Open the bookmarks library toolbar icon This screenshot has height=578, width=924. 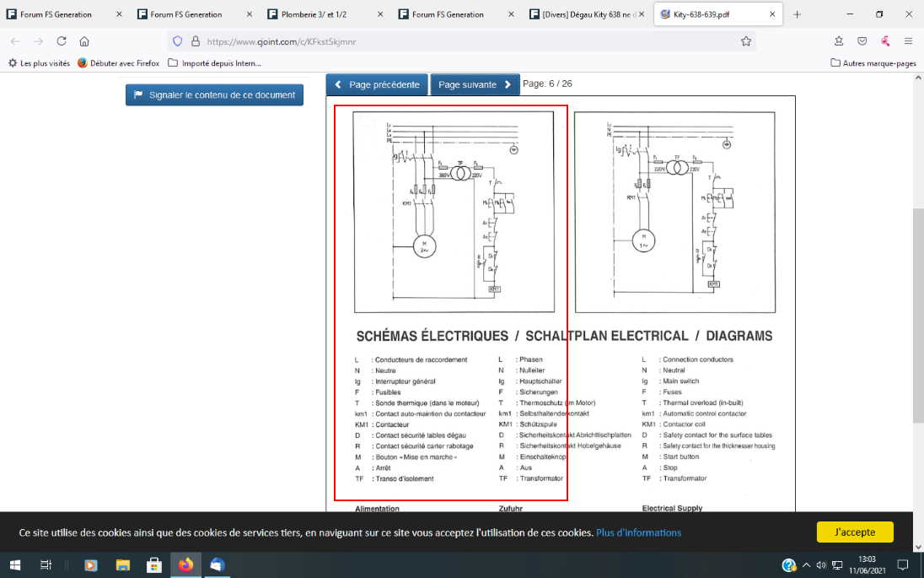coord(839,41)
